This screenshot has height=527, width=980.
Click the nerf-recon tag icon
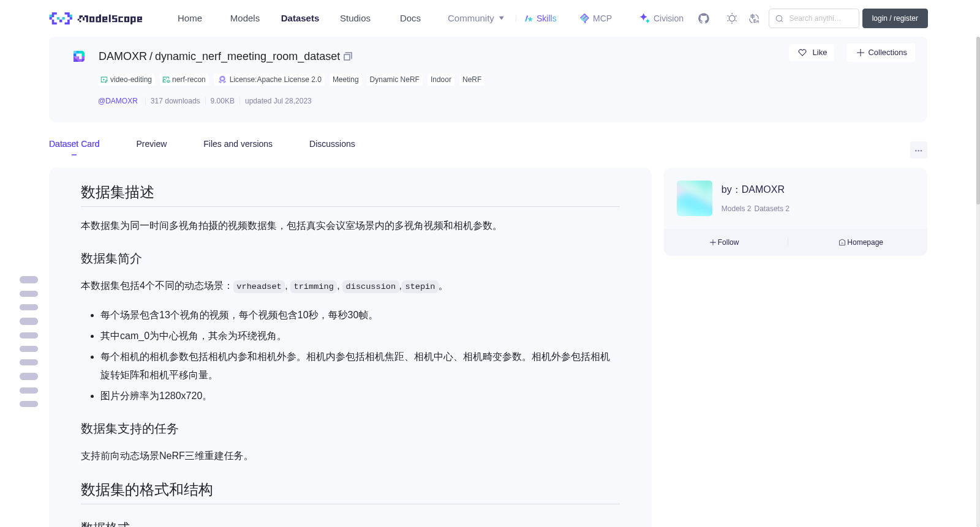point(166,80)
